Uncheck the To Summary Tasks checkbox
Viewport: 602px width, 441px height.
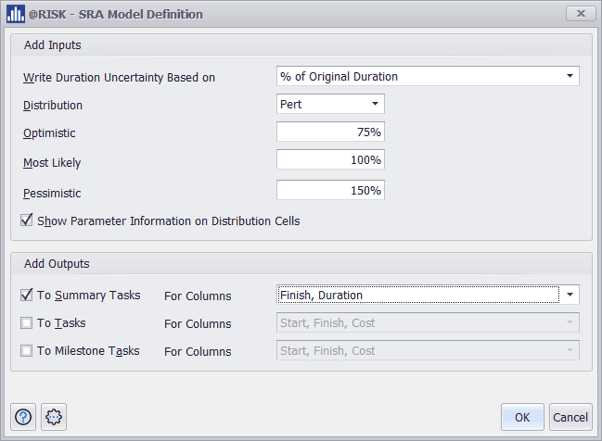(x=27, y=295)
